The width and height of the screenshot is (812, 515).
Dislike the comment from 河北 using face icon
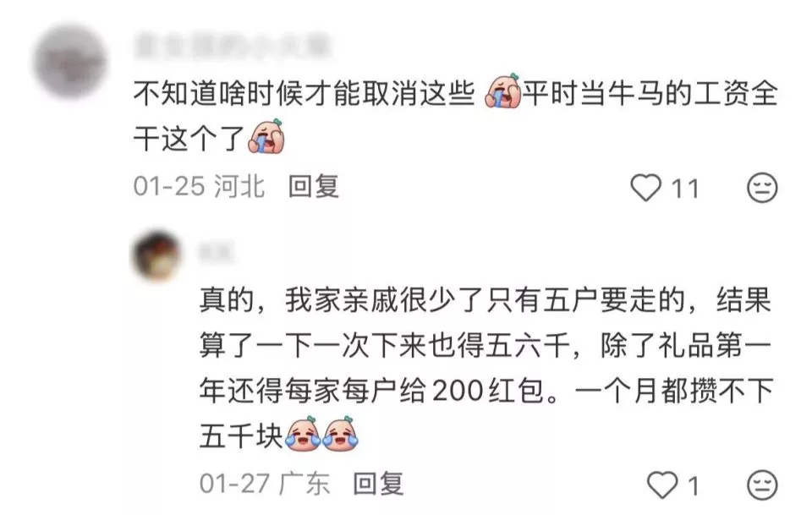tap(762, 188)
